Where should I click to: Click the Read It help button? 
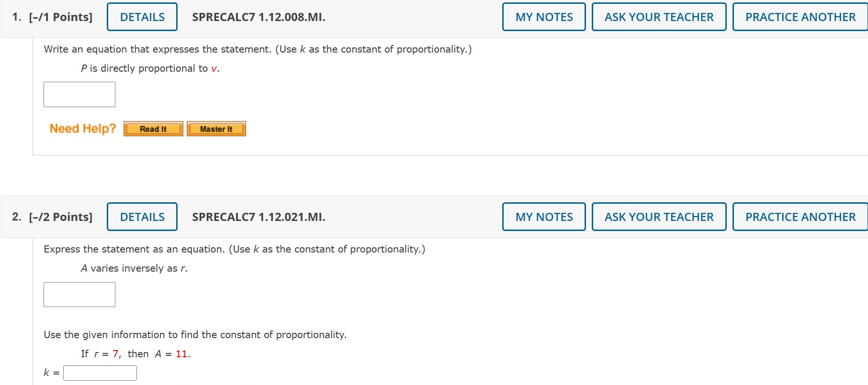(153, 128)
